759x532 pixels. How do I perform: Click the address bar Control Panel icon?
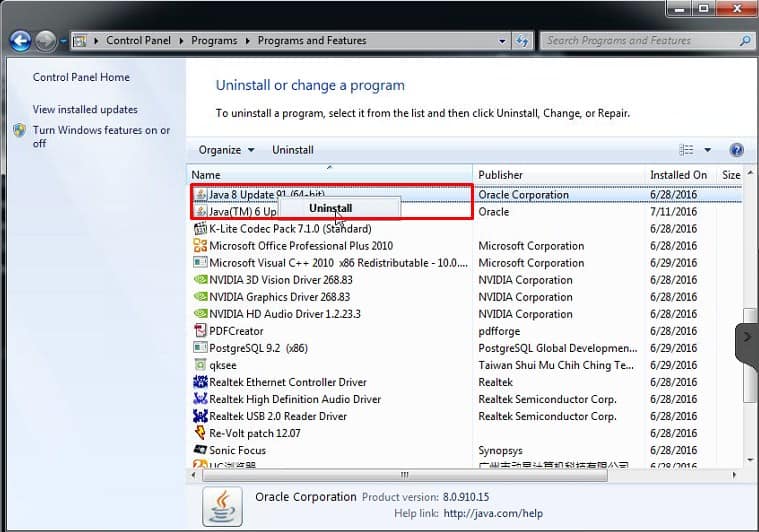[x=80, y=41]
